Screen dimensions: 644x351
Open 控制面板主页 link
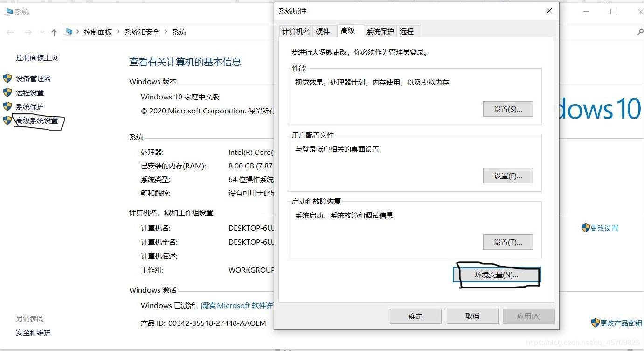pyautogui.click(x=37, y=58)
